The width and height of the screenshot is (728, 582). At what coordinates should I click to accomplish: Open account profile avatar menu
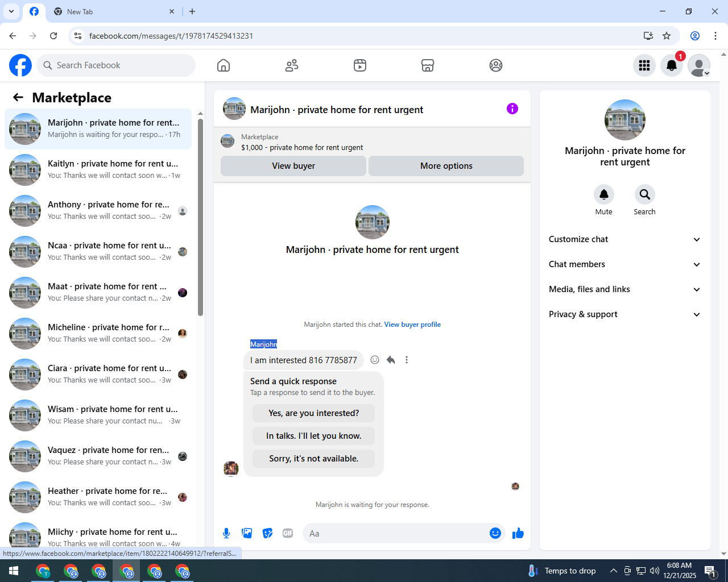point(699,65)
